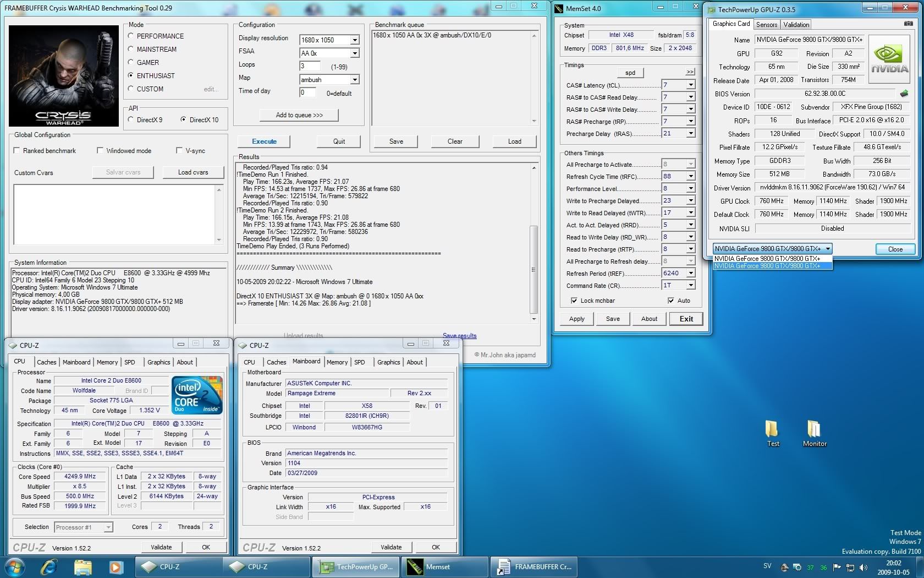The height and width of the screenshot is (578, 924).
Task: Open the Map dropdown showing ambush
Action: pyautogui.click(x=355, y=79)
